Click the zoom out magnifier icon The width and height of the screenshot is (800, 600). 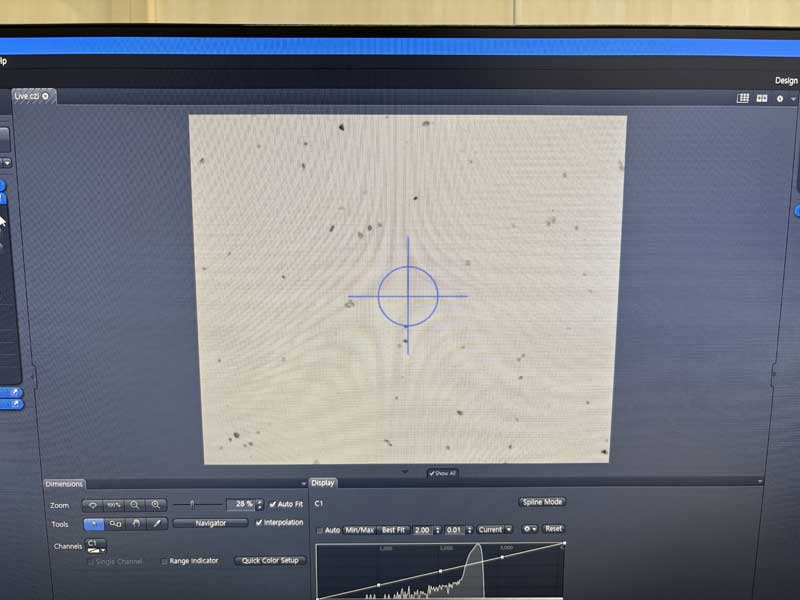coord(135,505)
